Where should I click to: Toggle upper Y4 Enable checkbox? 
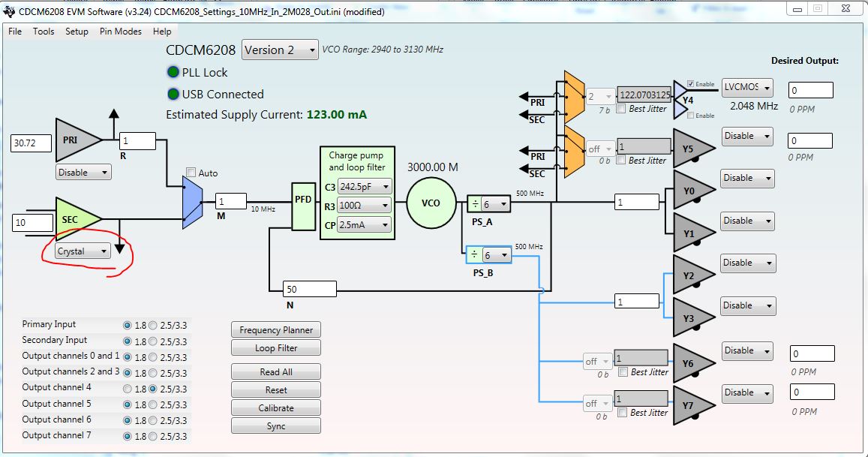(x=690, y=83)
